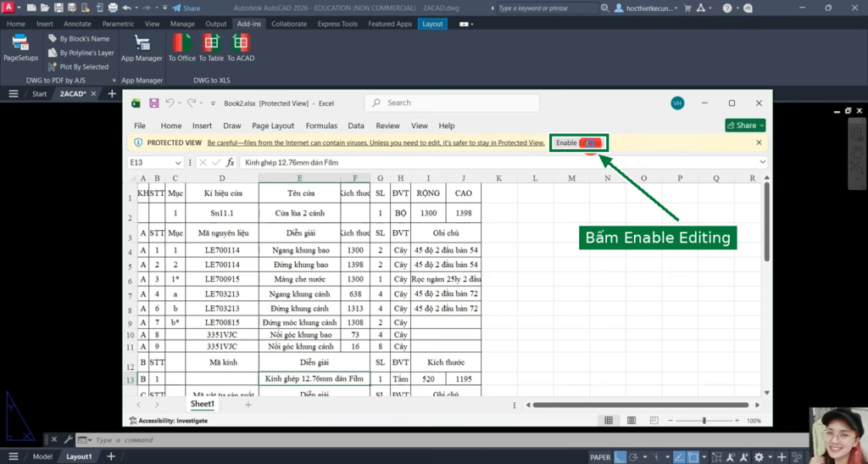Click Share in AutoCAD Quick Access toolbar

pos(186,8)
